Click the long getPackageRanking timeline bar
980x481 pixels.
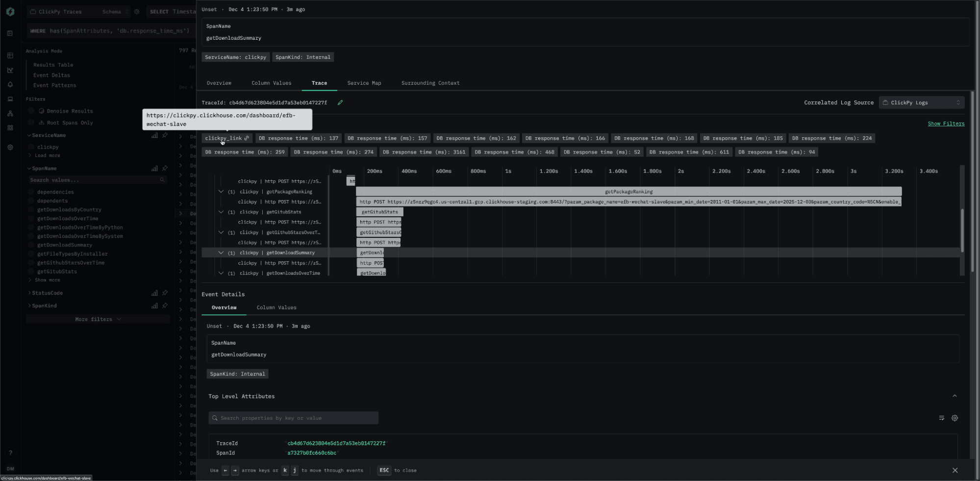pyautogui.click(x=628, y=192)
